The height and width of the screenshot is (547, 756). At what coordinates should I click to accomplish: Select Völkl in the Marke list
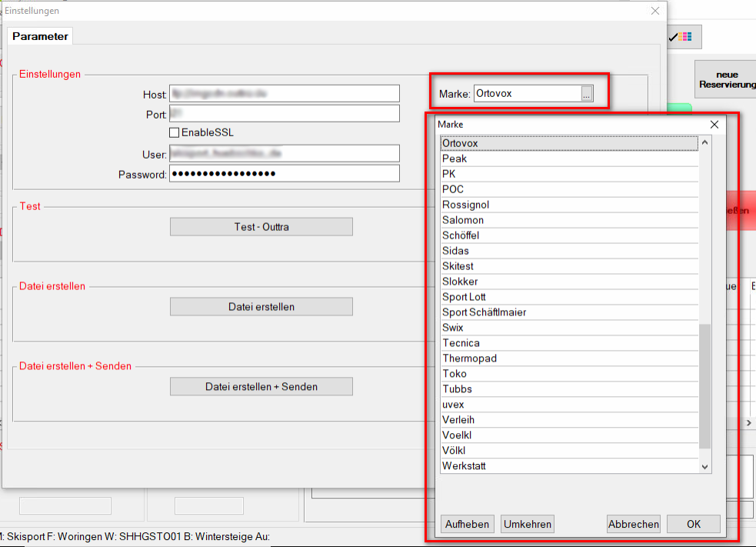coord(569,451)
